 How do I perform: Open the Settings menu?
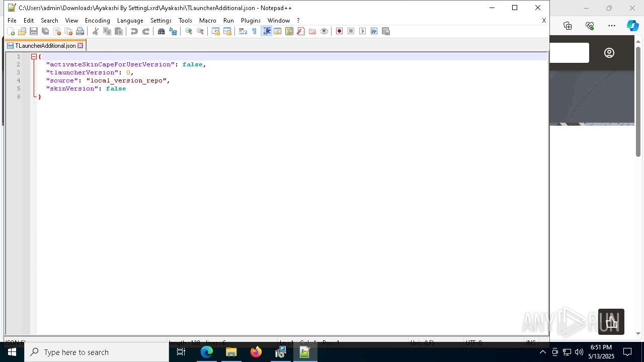[x=161, y=21]
